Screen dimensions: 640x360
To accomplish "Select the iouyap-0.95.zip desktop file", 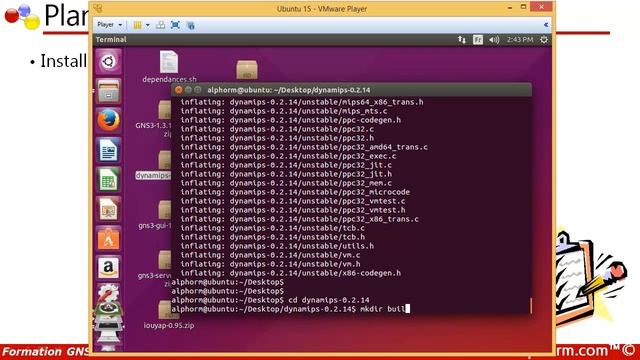I will click(169, 315).
